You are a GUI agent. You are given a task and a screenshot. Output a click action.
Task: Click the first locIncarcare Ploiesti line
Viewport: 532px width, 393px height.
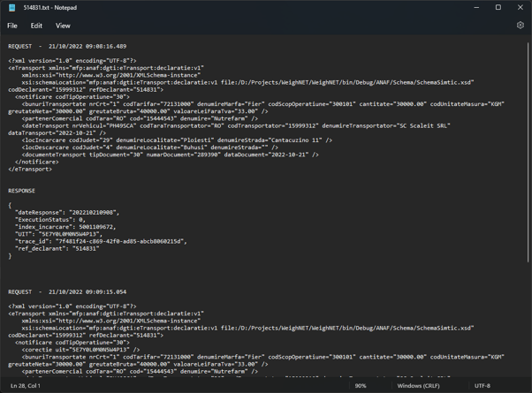pyautogui.click(x=177, y=140)
